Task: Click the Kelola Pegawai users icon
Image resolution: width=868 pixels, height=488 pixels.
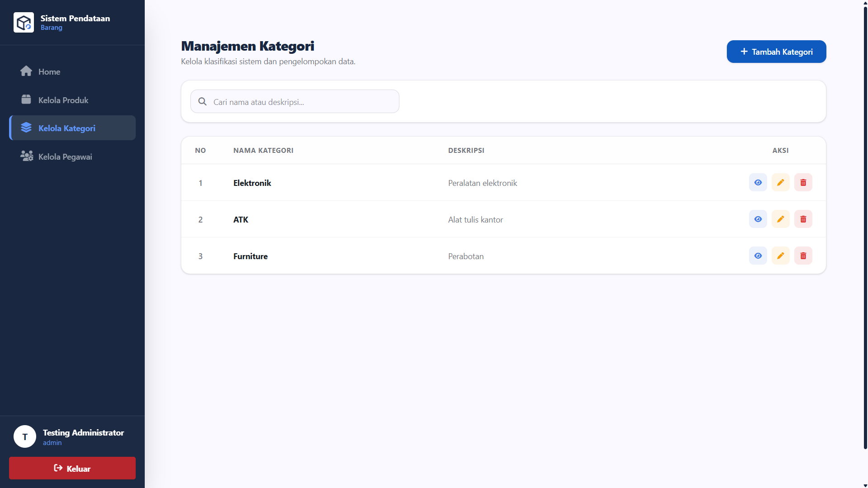Action: click(x=27, y=156)
